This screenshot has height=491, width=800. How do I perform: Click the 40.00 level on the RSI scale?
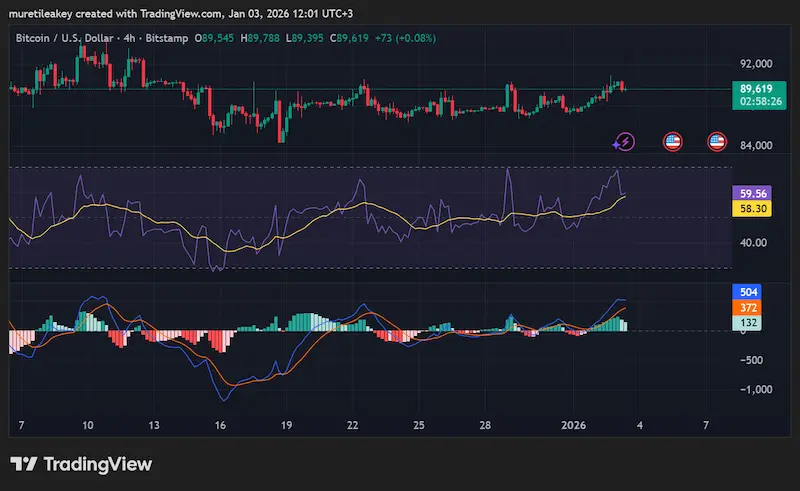[754, 243]
